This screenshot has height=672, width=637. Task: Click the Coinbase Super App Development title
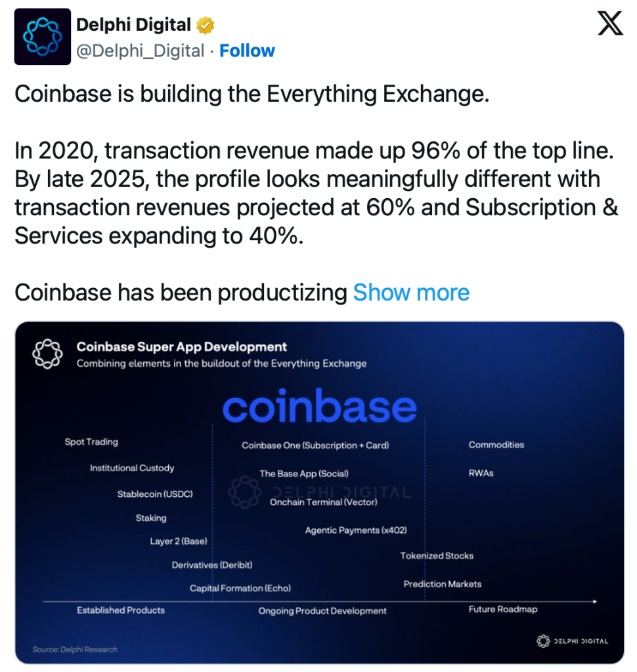tap(182, 347)
